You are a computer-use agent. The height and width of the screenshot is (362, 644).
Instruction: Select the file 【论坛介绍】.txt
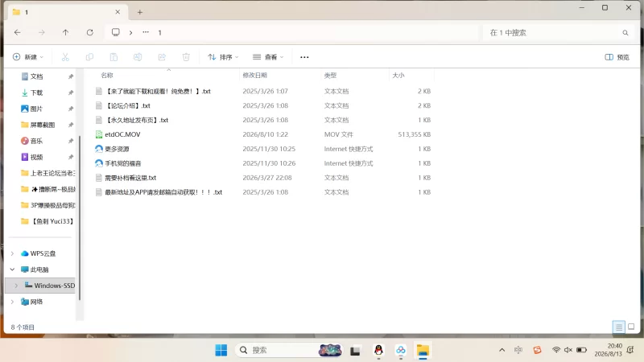128,106
